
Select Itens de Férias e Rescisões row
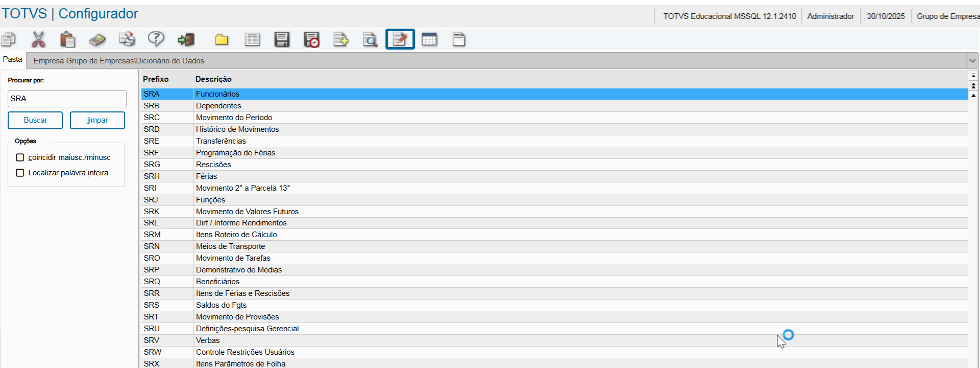click(x=554, y=293)
